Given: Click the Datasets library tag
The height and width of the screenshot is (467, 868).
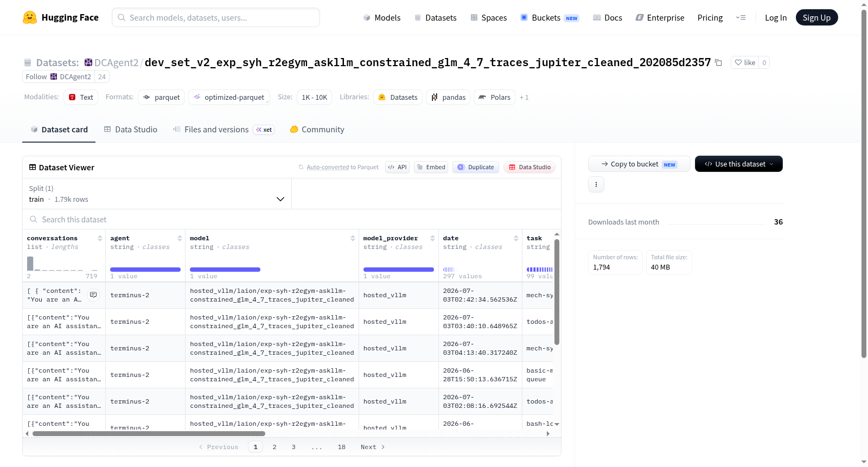Looking at the screenshot, I should (398, 97).
